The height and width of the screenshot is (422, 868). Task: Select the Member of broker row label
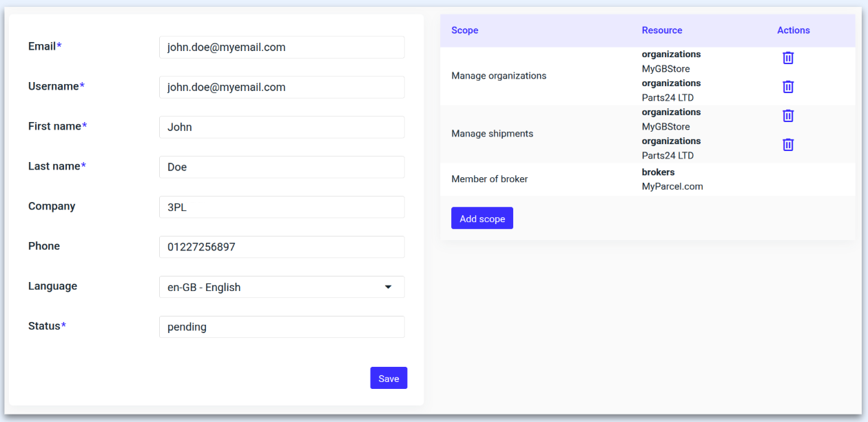point(489,179)
